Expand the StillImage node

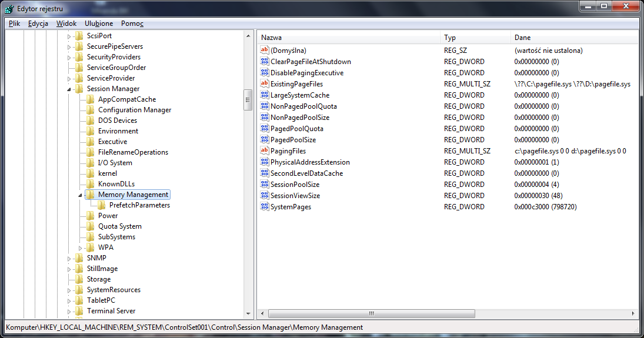(69, 269)
